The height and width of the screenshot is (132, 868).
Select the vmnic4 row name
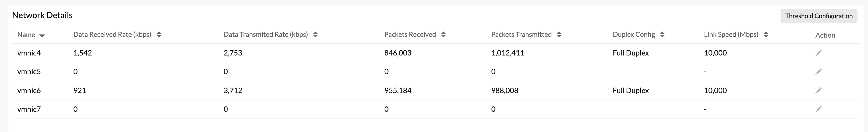[x=29, y=53]
